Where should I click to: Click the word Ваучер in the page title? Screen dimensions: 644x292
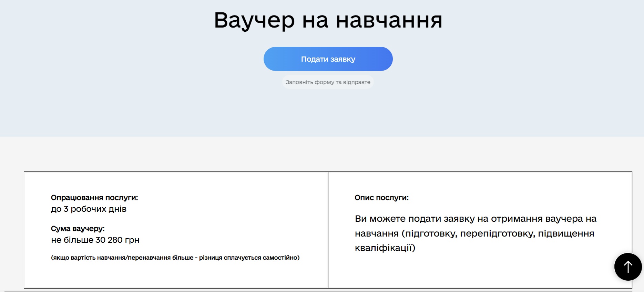point(254,20)
